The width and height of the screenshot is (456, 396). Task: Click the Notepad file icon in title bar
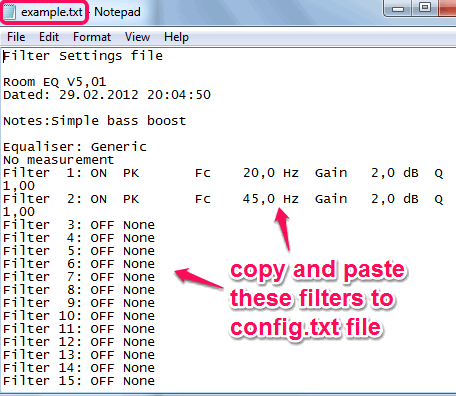[9, 12]
